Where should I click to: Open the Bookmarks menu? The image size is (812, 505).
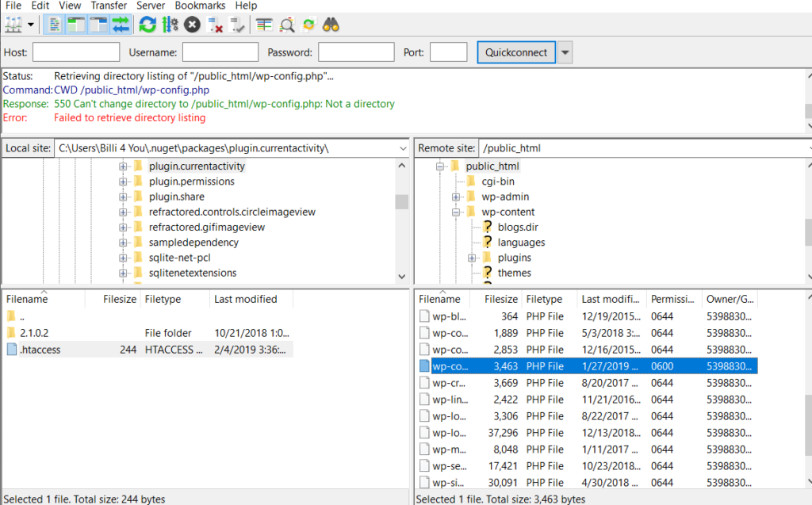tap(200, 6)
